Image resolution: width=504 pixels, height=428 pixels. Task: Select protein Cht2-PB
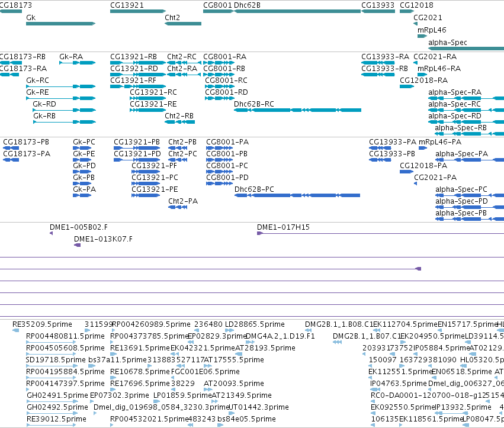pyautogui.click(x=182, y=141)
